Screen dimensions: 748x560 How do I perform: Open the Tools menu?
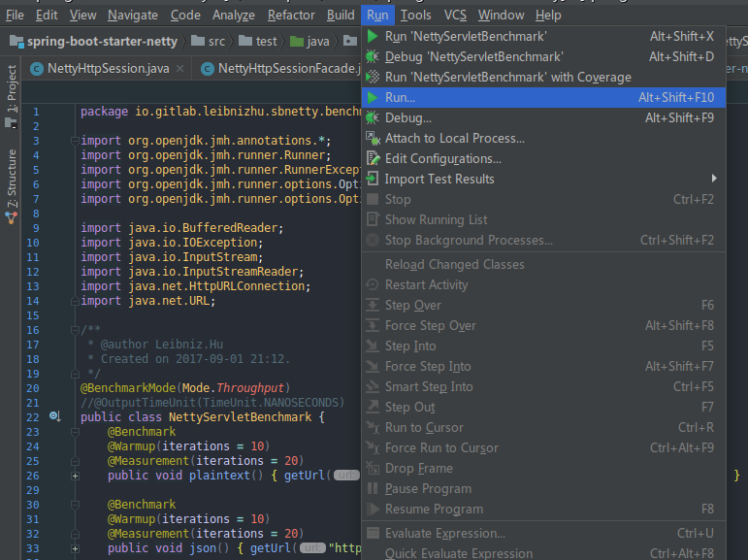(x=415, y=15)
